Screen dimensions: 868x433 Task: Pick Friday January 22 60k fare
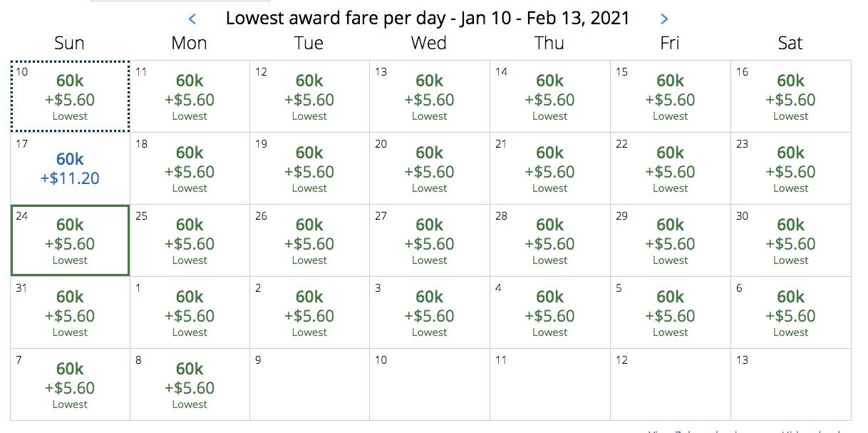click(671, 168)
